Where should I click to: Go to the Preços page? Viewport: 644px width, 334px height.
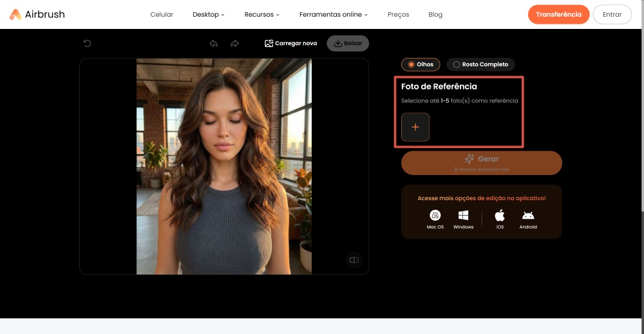pyautogui.click(x=398, y=14)
